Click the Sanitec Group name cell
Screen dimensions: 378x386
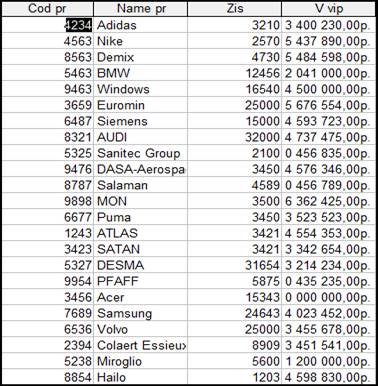141,153
